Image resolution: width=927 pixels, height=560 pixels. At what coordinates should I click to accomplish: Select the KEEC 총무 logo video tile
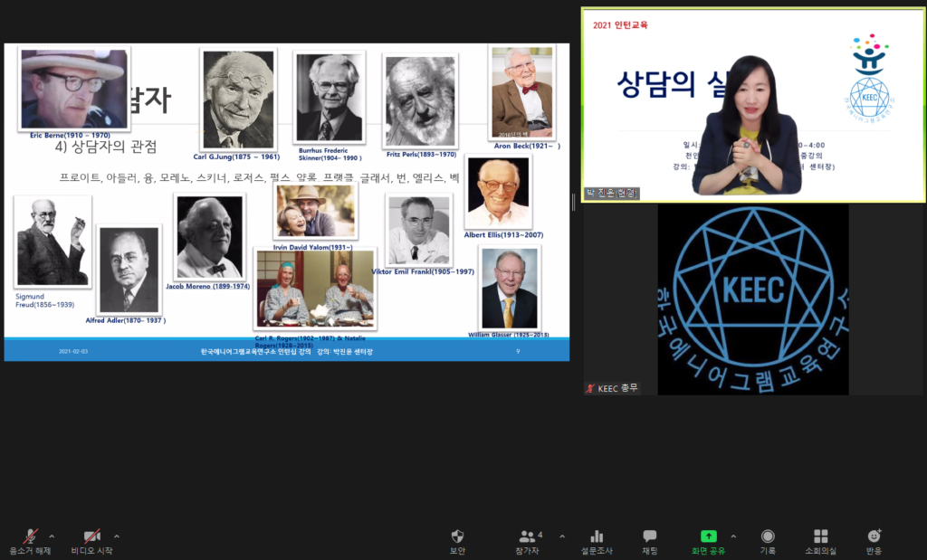coord(753,299)
